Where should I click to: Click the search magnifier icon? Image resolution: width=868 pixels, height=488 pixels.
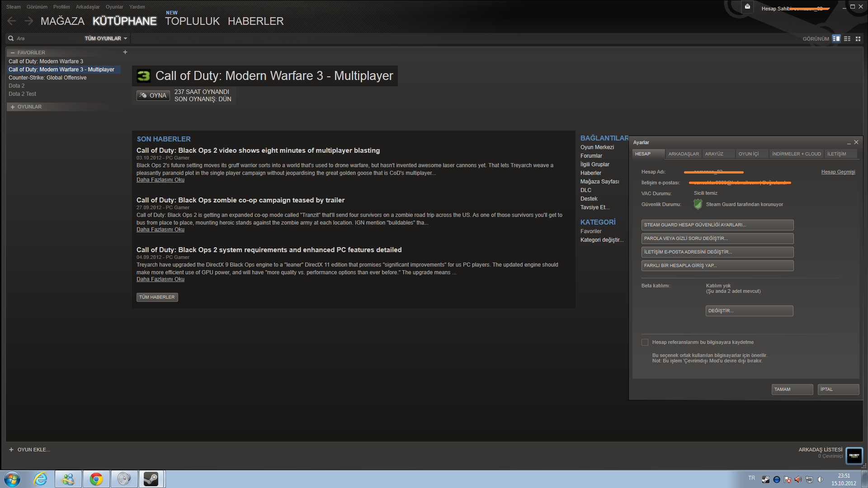tap(11, 38)
